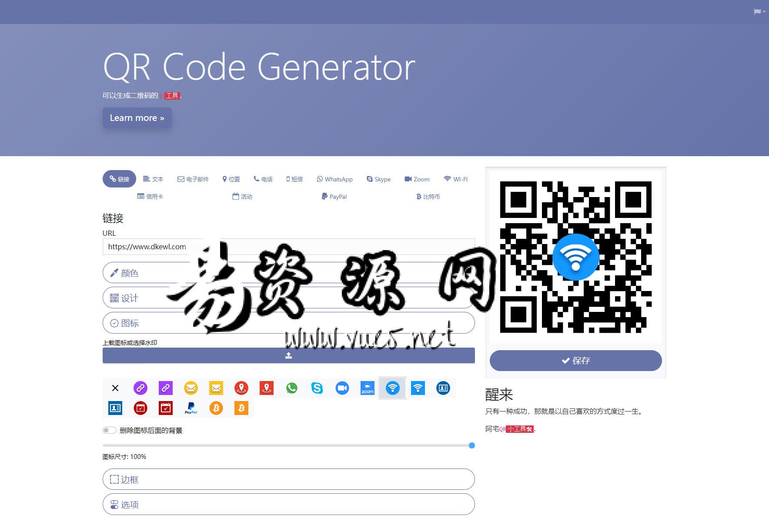The width and height of the screenshot is (769, 532).
Task: Switch to the PayPal tab
Action: [x=334, y=196]
